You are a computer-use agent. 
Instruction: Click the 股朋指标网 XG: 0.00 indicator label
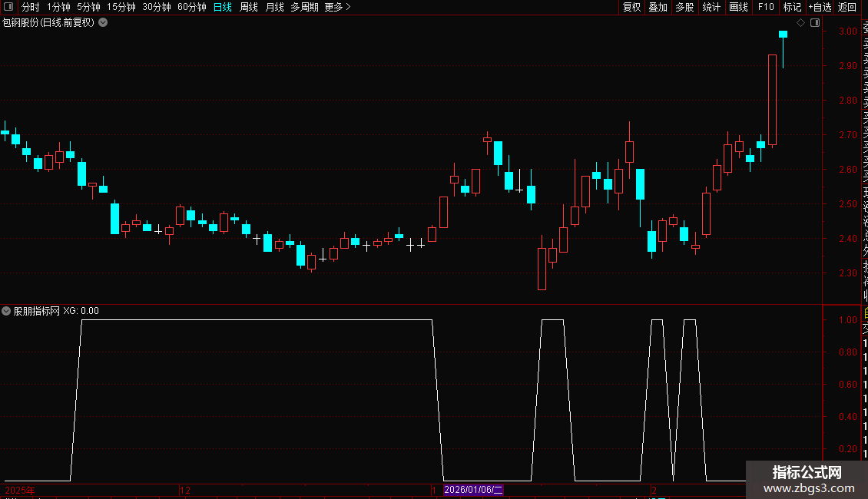[x=57, y=311]
